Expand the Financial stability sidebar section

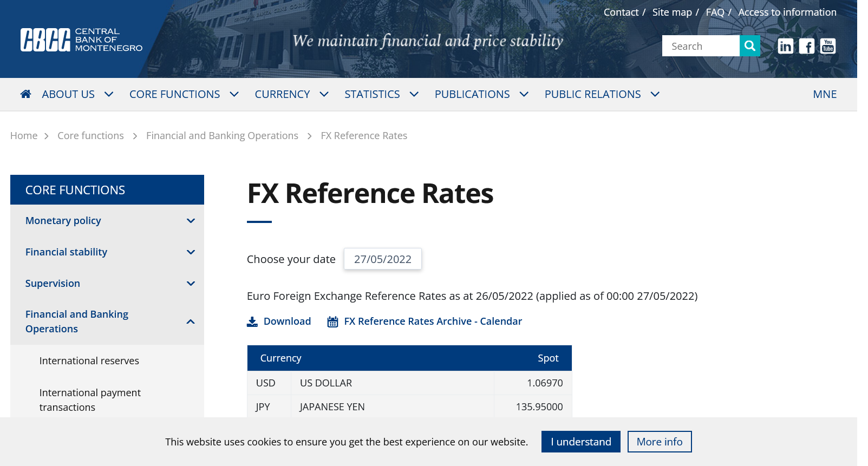(x=191, y=252)
